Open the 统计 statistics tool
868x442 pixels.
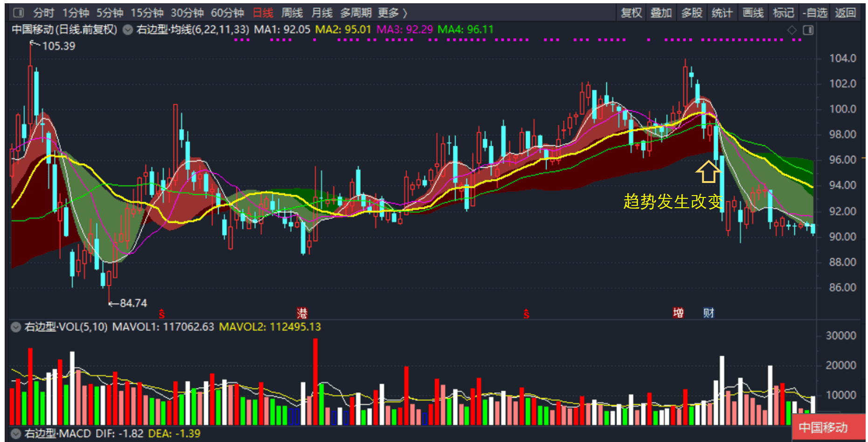tap(722, 13)
